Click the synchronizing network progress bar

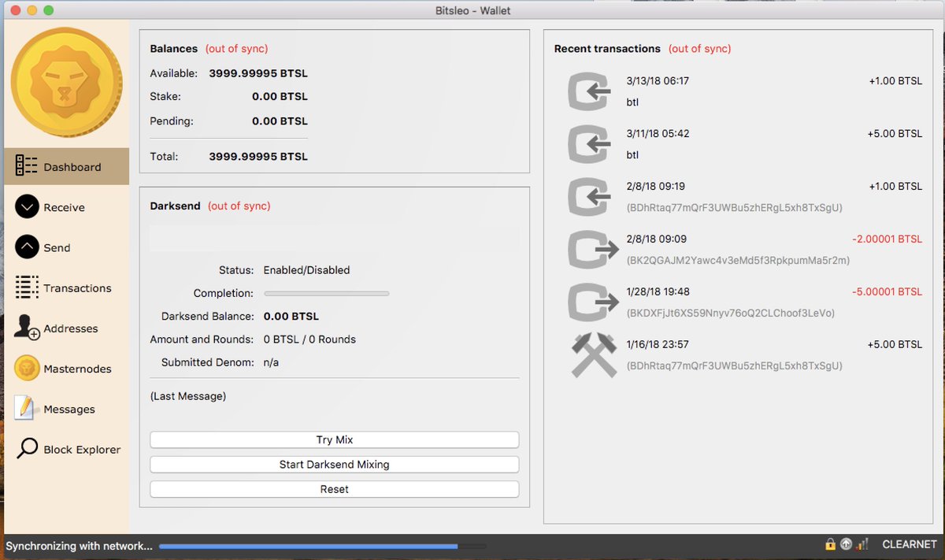tap(322, 546)
